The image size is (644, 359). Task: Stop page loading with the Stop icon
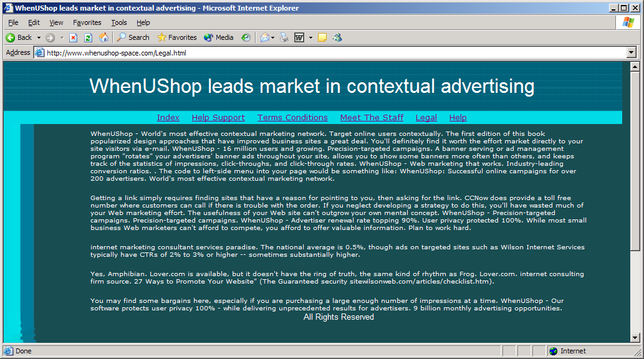(x=73, y=38)
